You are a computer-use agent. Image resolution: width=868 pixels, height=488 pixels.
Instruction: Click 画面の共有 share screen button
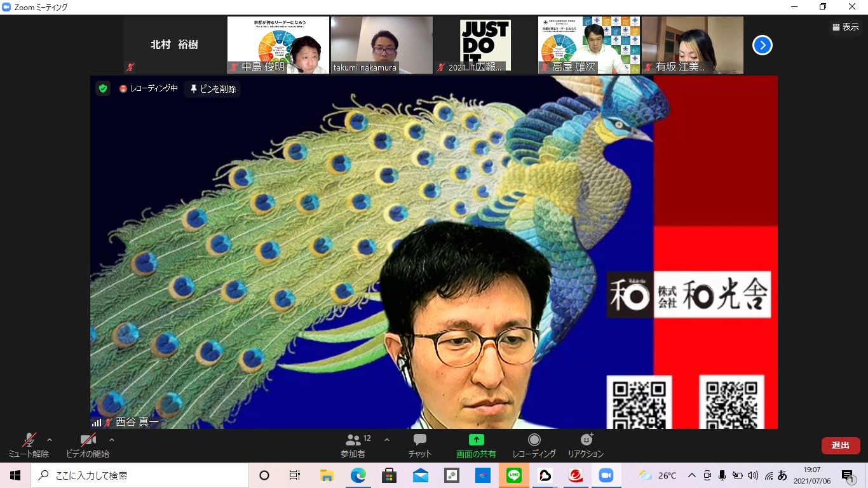[x=476, y=445]
